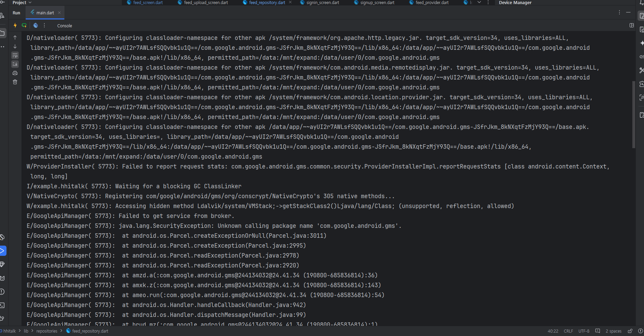This screenshot has width=644, height=336.
Task: Close the main.dart run tab
Action: pos(59,13)
